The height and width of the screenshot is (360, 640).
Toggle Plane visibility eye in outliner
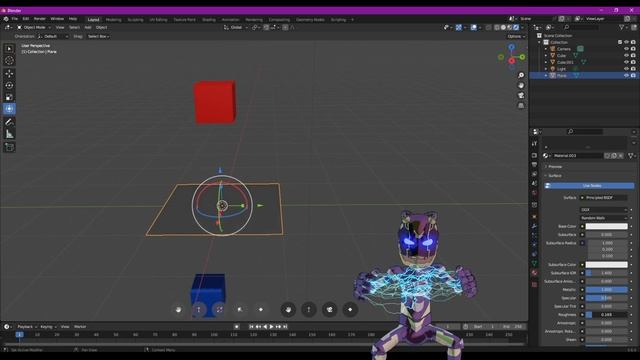(626, 76)
